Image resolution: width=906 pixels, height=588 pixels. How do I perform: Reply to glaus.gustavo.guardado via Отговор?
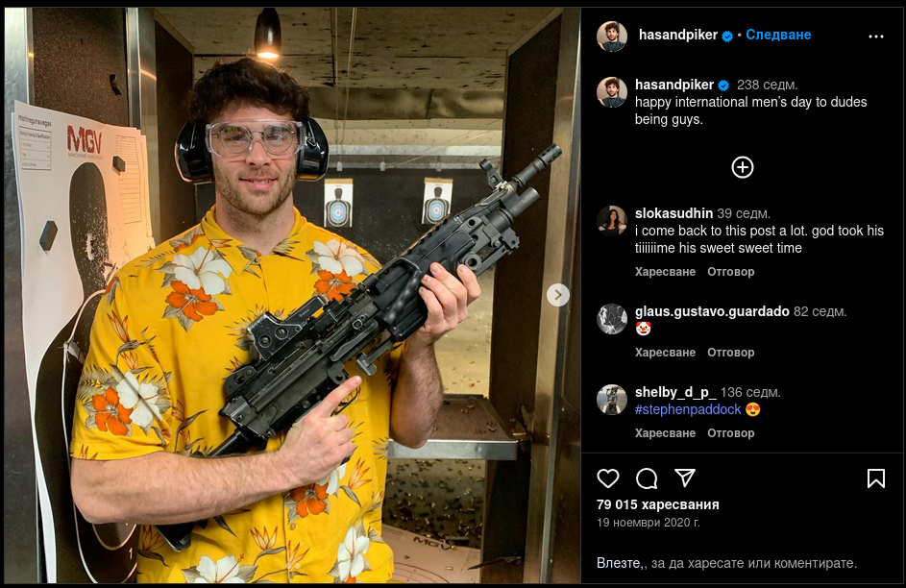coord(731,353)
